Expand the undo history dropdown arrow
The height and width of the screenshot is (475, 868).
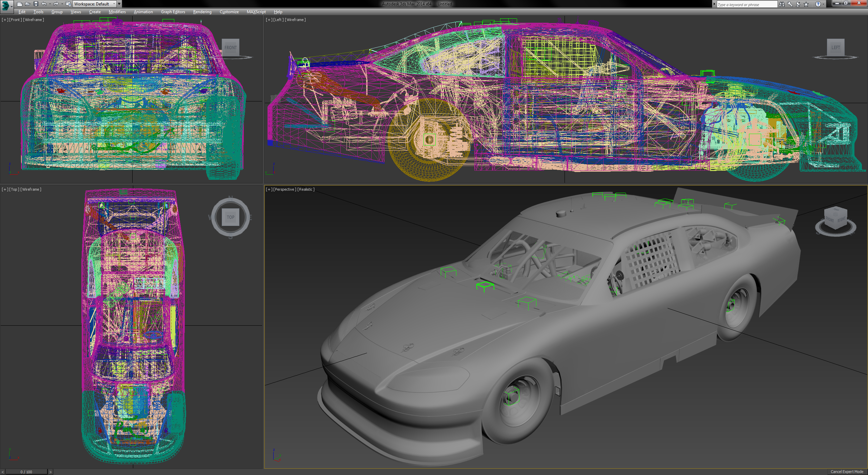click(50, 4)
